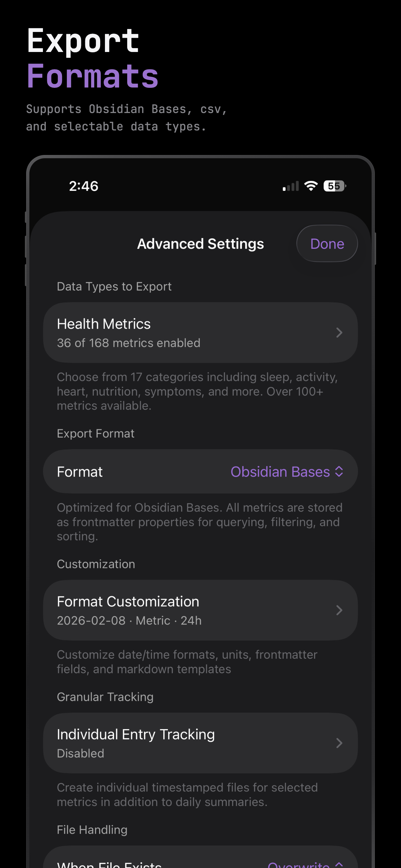Select Health Metrics to change enabled metrics
The width and height of the screenshot is (401, 868).
[x=200, y=332]
